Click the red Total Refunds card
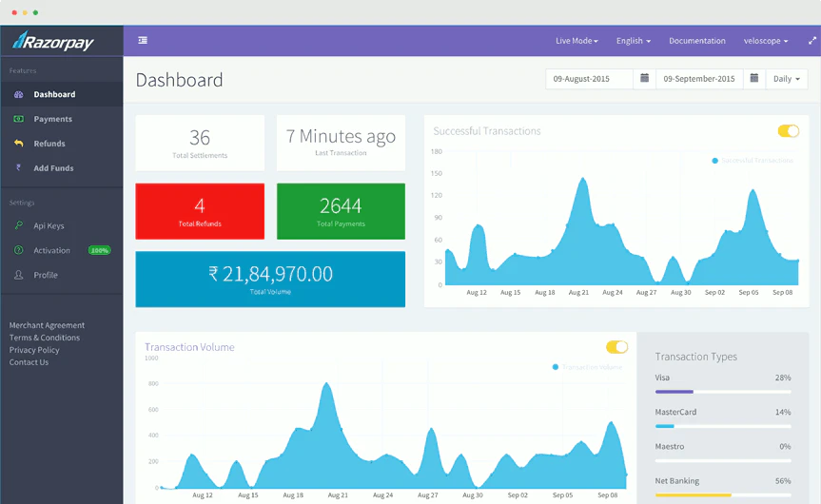Viewport: 821px width, 504px height. point(200,211)
